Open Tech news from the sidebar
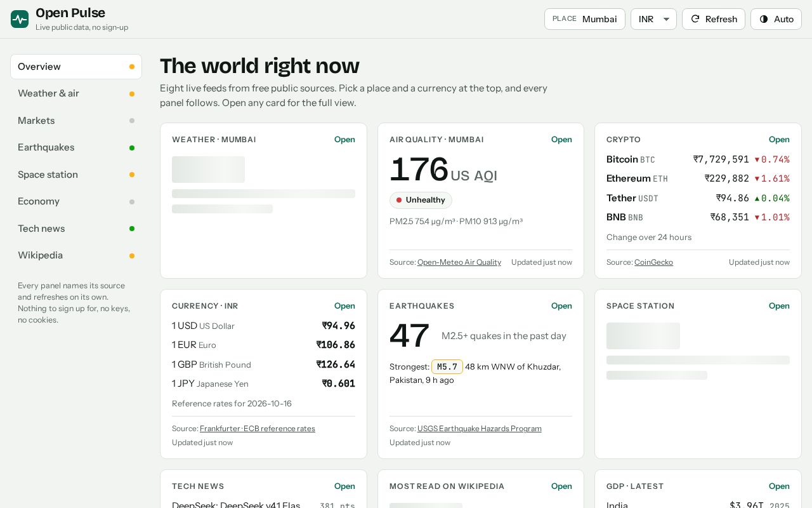This screenshot has width=812, height=508. (76, 229)
